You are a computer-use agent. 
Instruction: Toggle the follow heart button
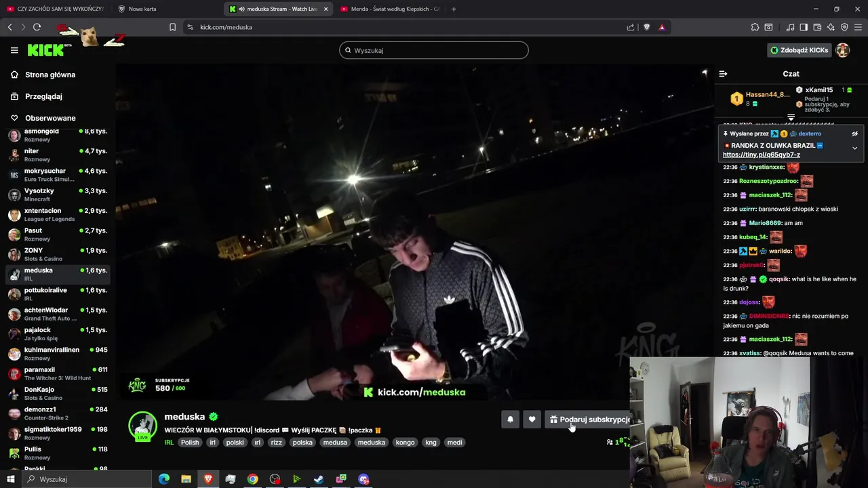coord(532,420)
